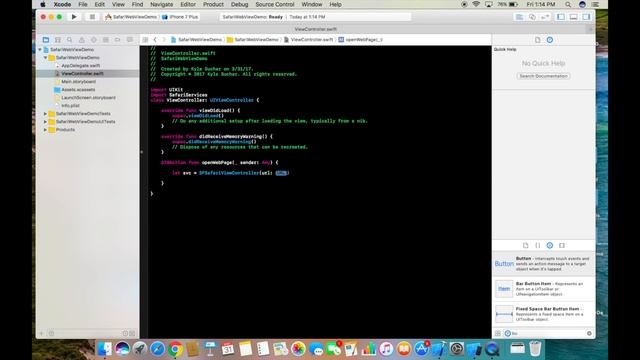640x360 pixels.
Task: Open the SafariWebViewDemo scheme dropdown
Action: click(131, 17)
